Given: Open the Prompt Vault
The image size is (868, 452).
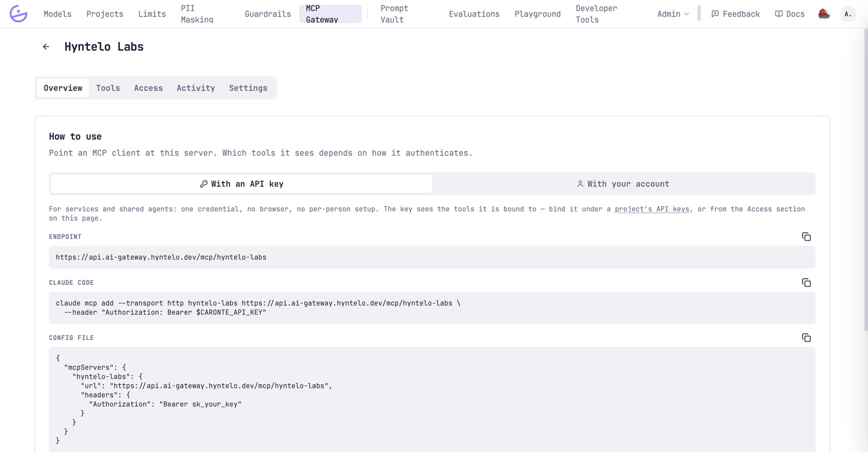Looking at the screenshot, I should 394,14.
